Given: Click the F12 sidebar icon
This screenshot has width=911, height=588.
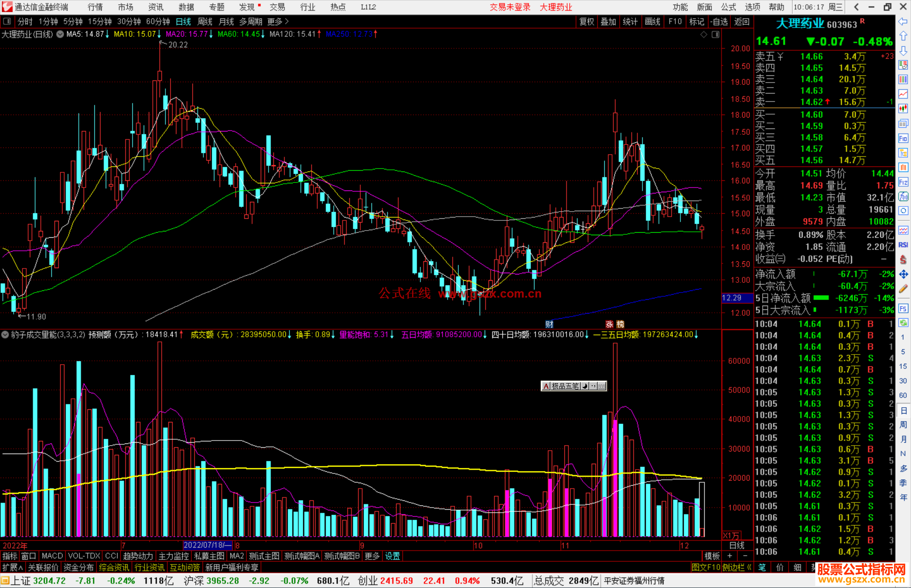Looking at the screenshot, I should click(903, 182).
